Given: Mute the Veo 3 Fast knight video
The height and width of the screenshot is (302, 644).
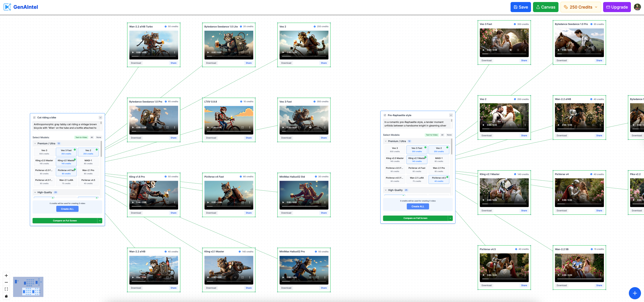Looking at the screenshot, I should point(511,50).
